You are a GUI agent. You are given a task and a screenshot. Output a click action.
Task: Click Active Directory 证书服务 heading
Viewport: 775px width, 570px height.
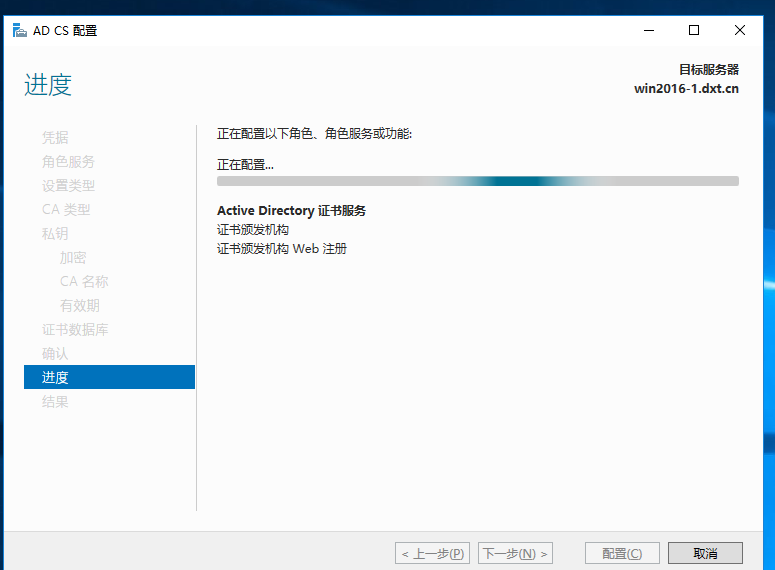tap(292, 211)
